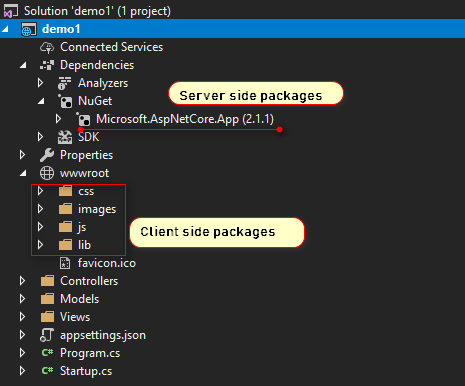Click the Analyzers icon
465x386 pixels.
click(x=64, y=83)
